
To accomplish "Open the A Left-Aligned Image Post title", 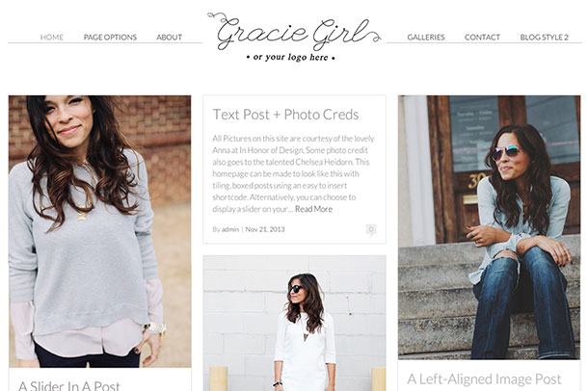I will click(484, 379).
